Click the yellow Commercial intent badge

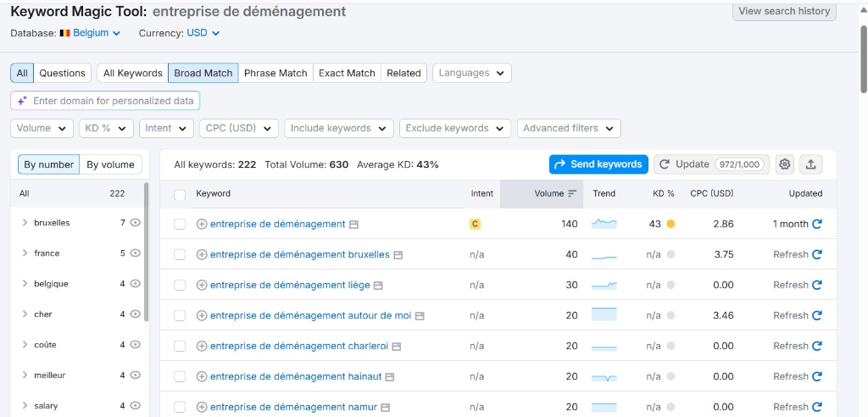click(x=476, y=225)
